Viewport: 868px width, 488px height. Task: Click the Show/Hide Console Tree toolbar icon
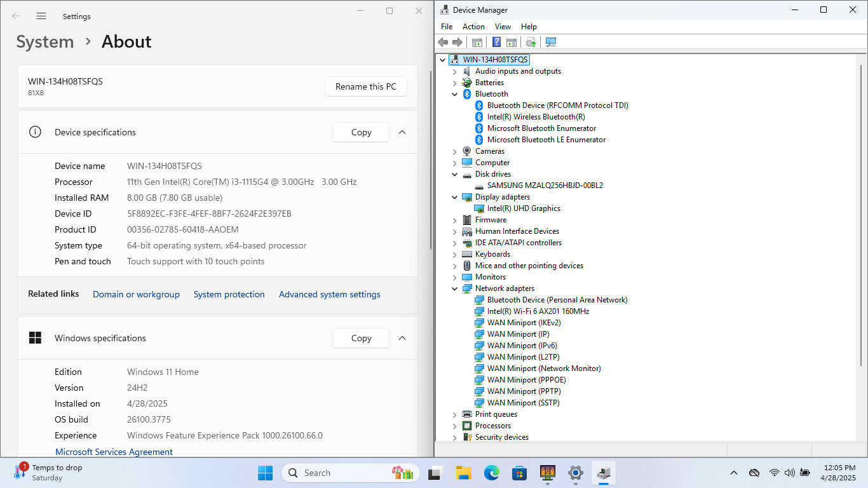(477, 42)
